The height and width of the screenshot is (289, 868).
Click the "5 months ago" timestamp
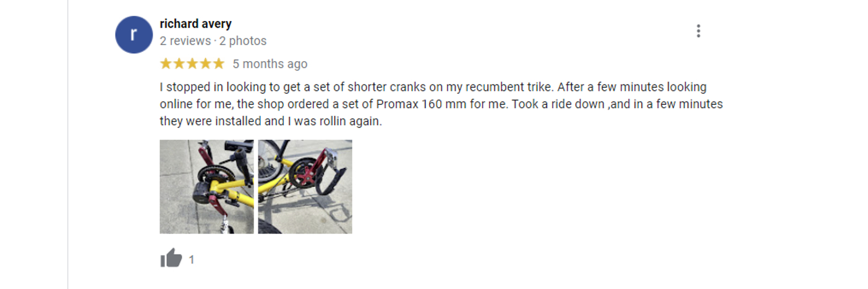click(x=270, y=64)
